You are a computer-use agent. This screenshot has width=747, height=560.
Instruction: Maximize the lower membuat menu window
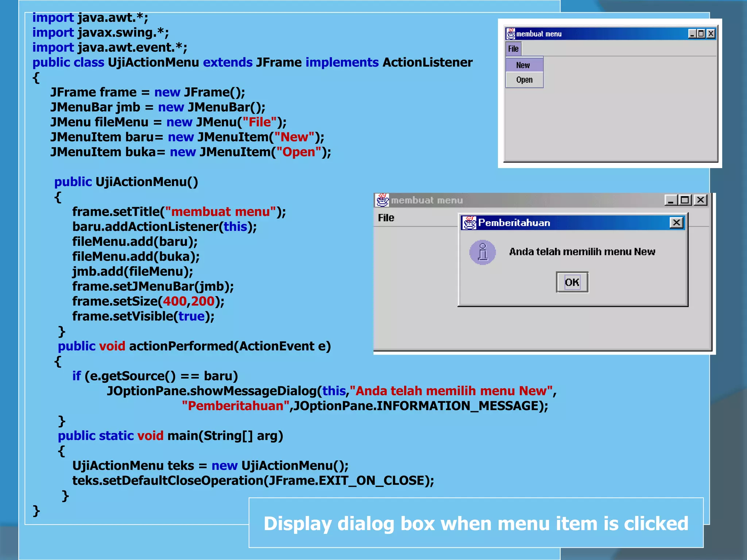click(x=685, y=200)
